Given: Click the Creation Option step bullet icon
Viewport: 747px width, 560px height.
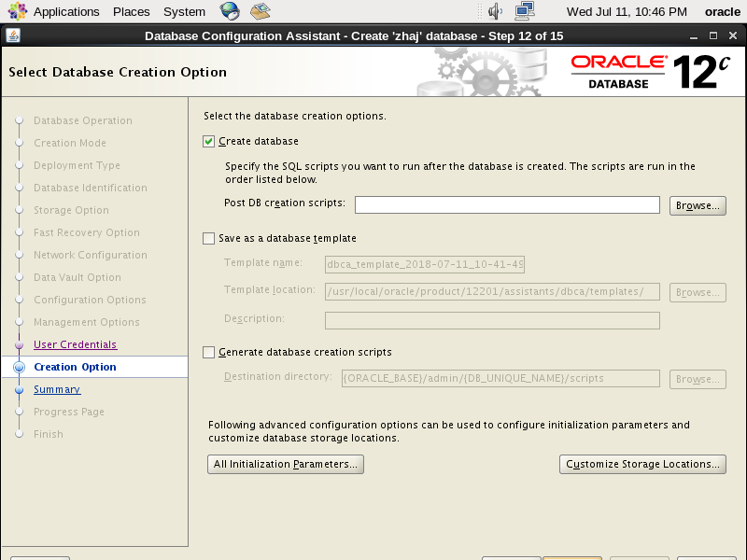Looking at the screenshot, I should point(19,367).
